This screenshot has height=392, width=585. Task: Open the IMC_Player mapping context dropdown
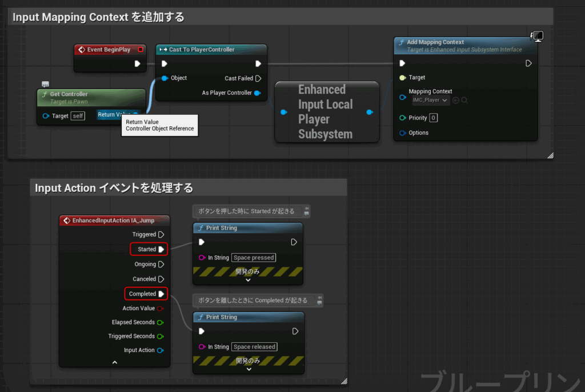[430, 101]
